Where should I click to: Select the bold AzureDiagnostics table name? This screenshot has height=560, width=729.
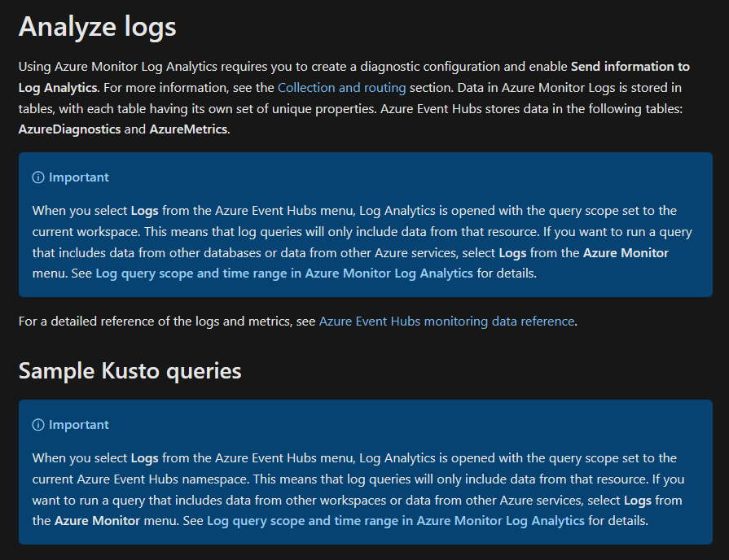pyautogui.click(x=69, y=129)
